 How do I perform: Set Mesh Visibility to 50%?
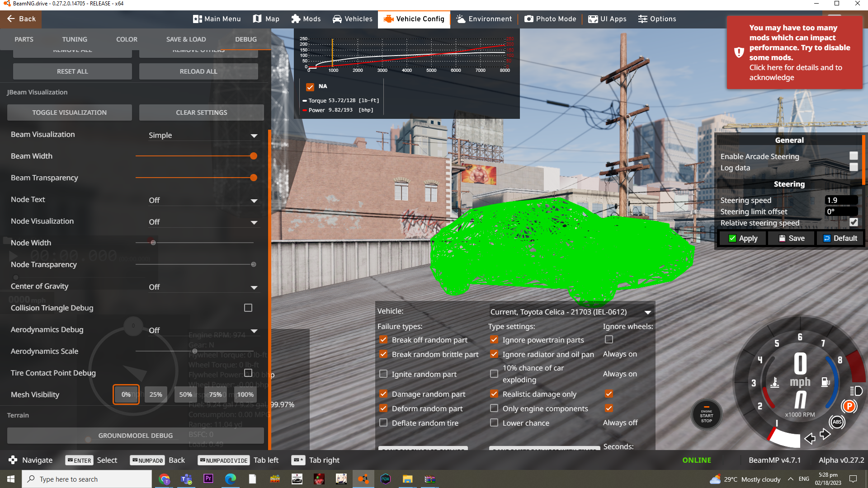186,394
